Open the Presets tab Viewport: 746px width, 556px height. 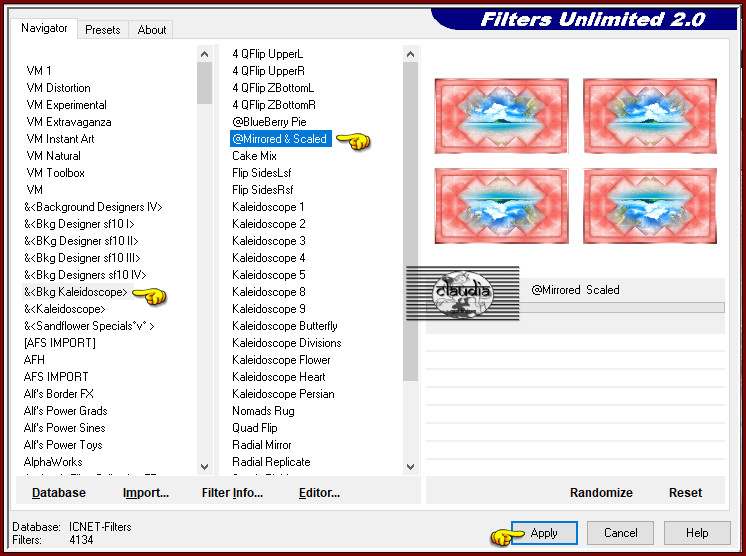click(102, 29)
